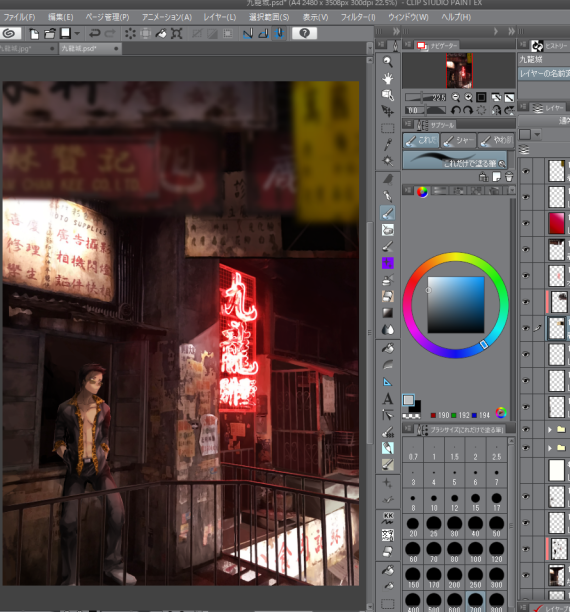Open the canvas tab list dropdown
The image size is (570, 612).
pyautogui.click(x=370, y=48)
